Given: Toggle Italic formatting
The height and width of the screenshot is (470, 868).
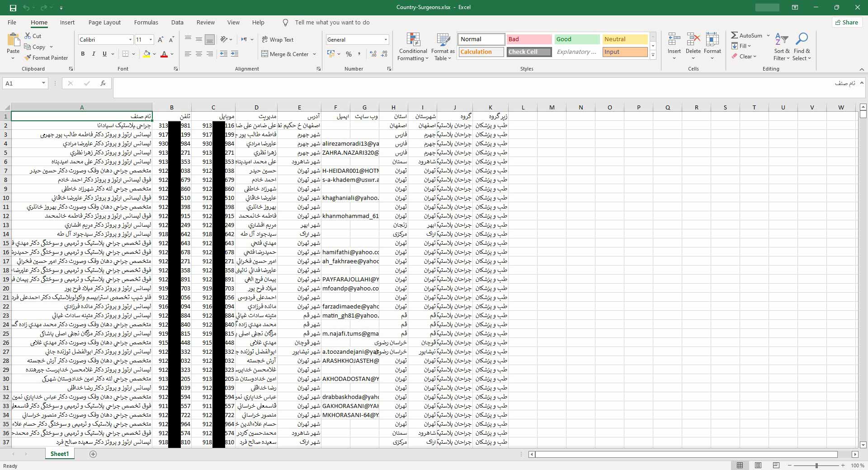Looking at the screenshot, I should tap(94, 54).
